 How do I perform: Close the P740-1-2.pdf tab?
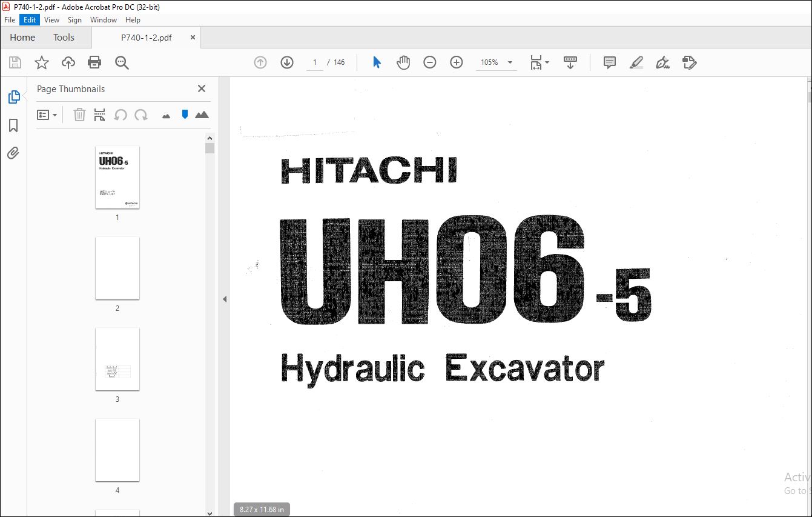point(193,38)
